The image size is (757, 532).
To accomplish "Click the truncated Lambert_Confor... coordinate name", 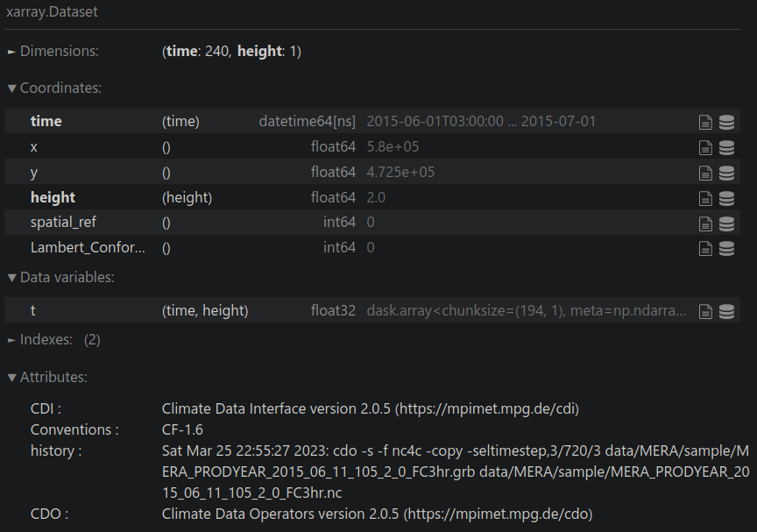I will (x=88, y=248).
